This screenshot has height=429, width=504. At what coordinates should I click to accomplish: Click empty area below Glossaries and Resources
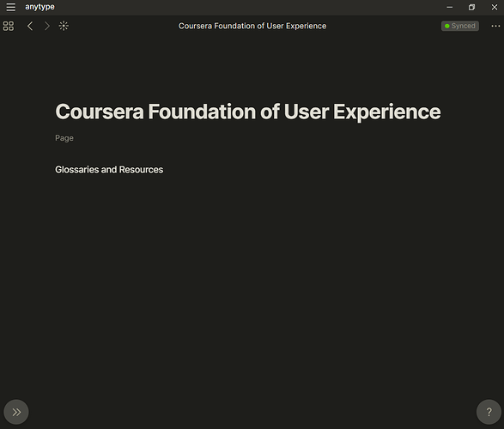click(248, 273)
